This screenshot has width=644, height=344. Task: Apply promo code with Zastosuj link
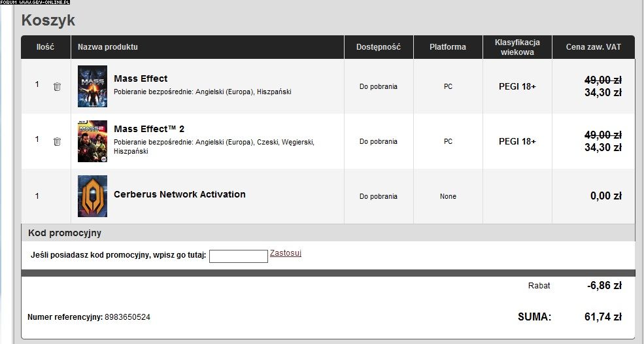286,253
